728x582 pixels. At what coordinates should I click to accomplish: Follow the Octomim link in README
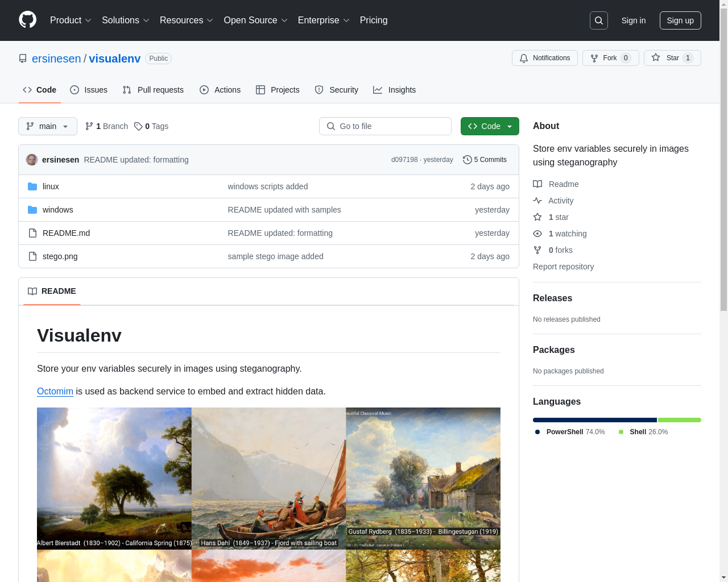pyautogui.click(x=55, y=391)
